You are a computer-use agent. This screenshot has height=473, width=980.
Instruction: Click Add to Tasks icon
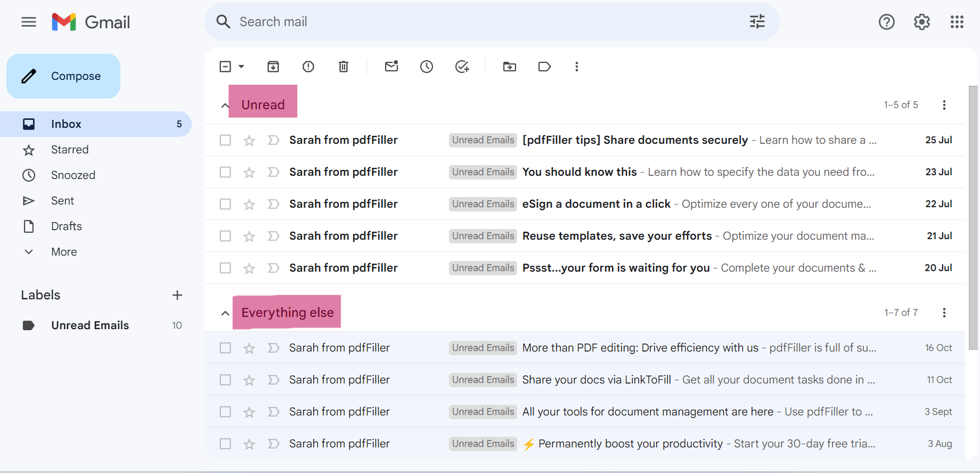point(462,67)
